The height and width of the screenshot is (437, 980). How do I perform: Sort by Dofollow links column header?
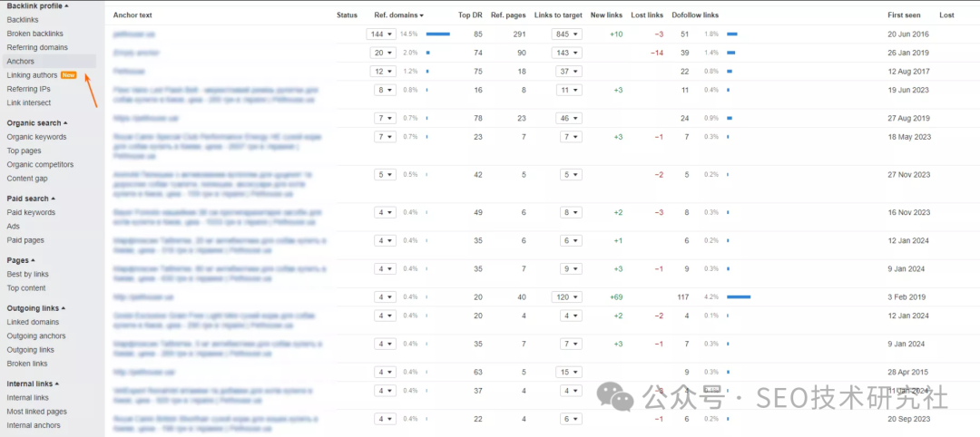point(695,15)
